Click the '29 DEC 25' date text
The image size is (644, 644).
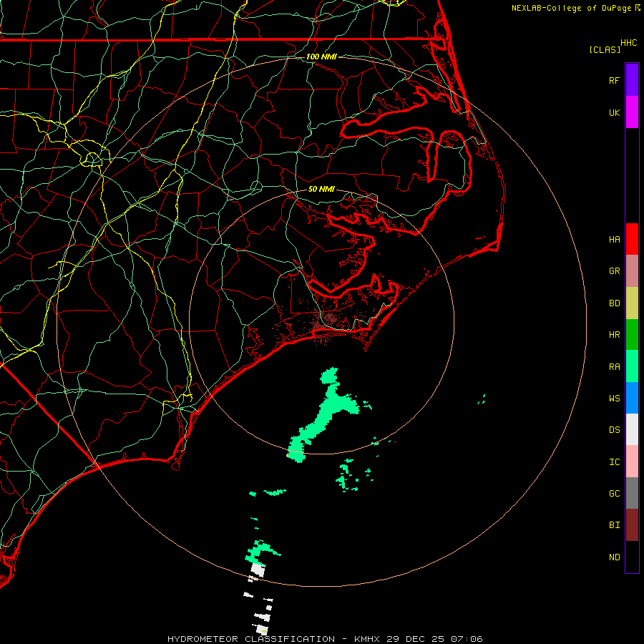coord(415,639)
